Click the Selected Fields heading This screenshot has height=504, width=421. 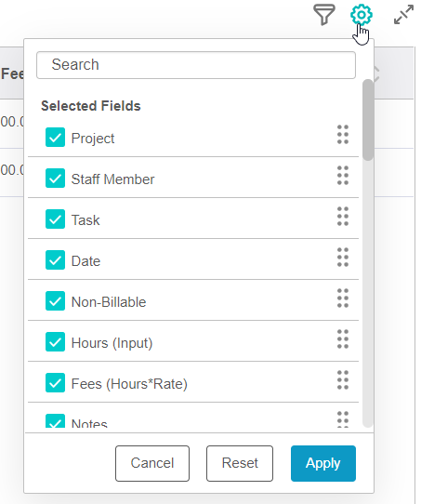(x=91, y=106)
